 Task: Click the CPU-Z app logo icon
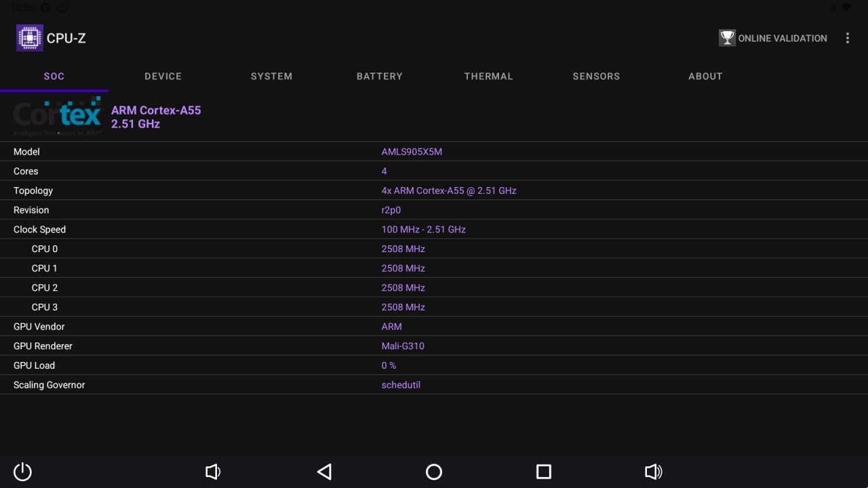pyautogui.click(x=29, y=38)
